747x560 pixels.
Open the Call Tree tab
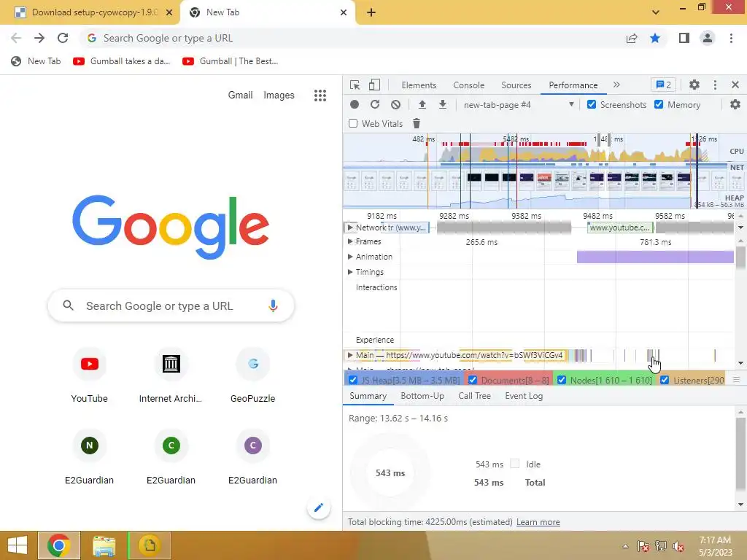coord(474,396)
